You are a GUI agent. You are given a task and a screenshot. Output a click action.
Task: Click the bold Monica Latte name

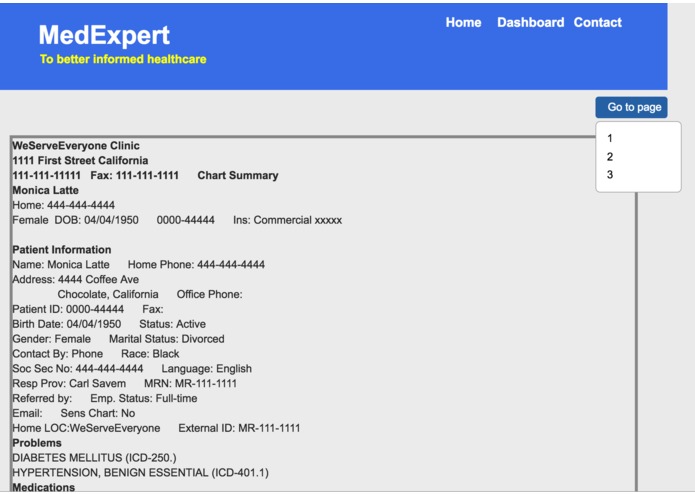[x=46, y=190]
